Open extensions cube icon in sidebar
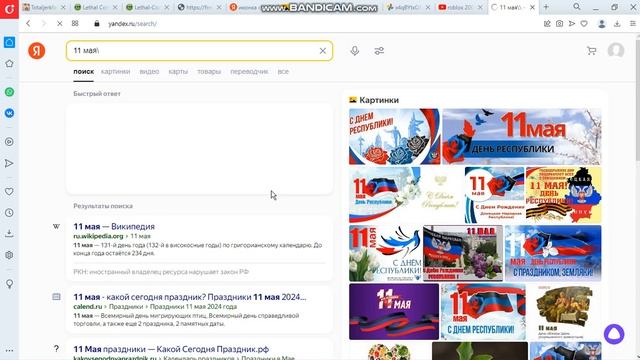The height and width of the screenshot is (360, 640). [x=9, y=255]
